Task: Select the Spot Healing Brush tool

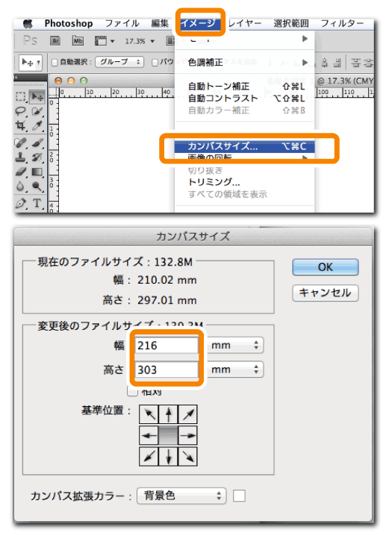Action: pos(21,143)
